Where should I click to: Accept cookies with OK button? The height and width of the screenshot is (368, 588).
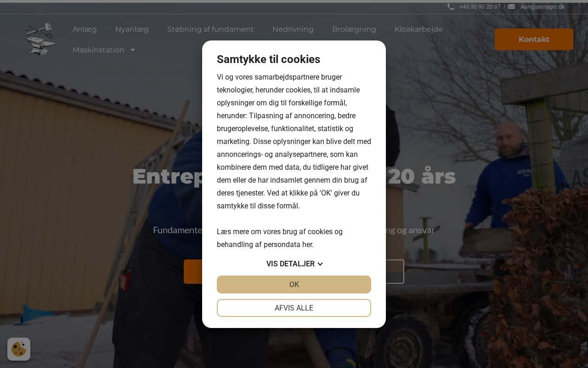pyautogui.click(x=294, y=284)
